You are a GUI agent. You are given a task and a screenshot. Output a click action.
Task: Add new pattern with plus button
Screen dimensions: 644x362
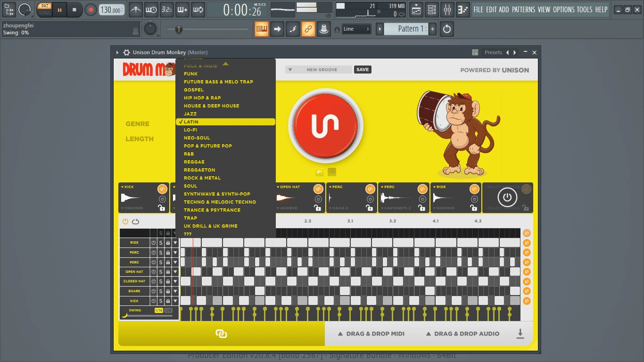tap(432, 29)
